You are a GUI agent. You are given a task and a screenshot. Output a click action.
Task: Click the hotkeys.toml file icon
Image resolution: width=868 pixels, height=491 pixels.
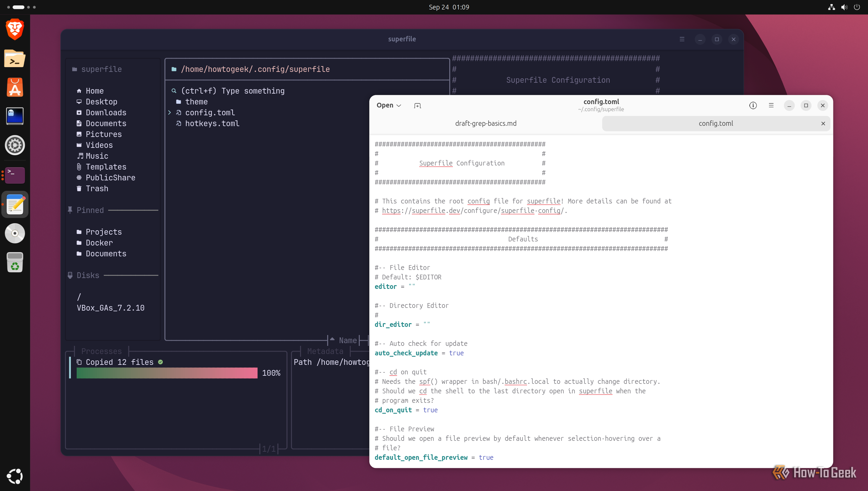coord(179,123)
